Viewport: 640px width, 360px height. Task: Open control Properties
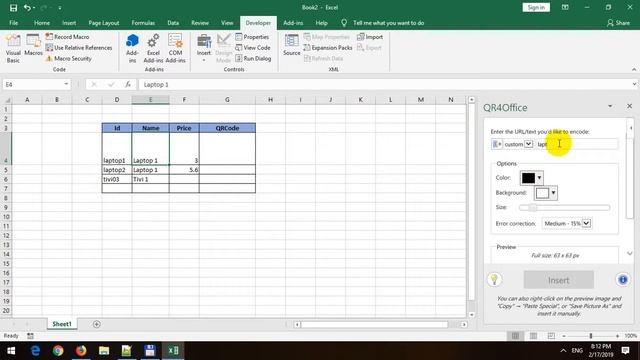[252, 37]
